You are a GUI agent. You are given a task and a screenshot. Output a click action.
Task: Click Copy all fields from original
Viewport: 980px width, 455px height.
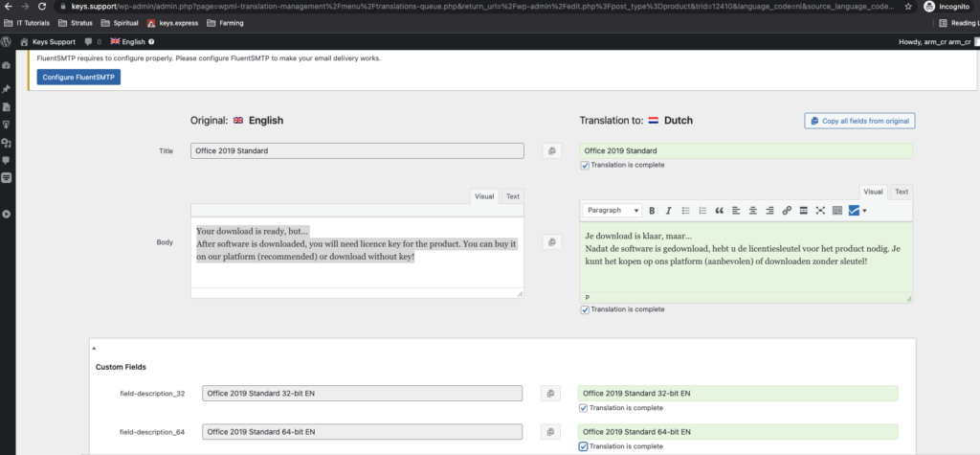click(x=859, y=121)
